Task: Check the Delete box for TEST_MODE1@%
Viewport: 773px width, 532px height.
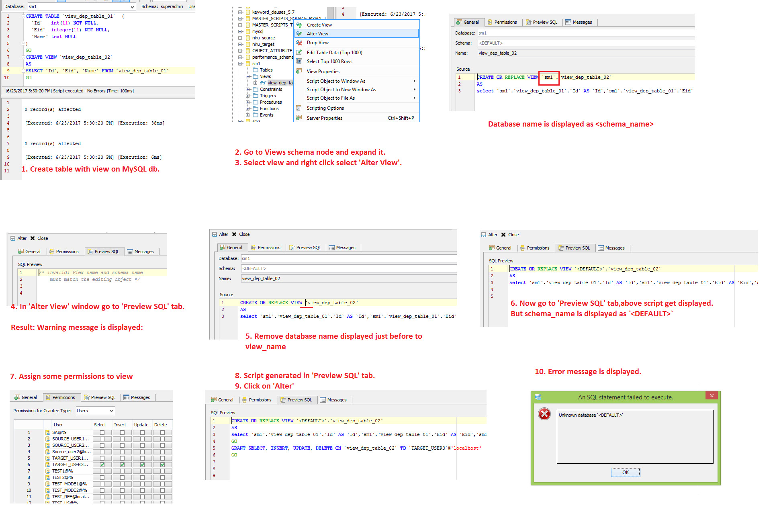Action: click(162, 484)
